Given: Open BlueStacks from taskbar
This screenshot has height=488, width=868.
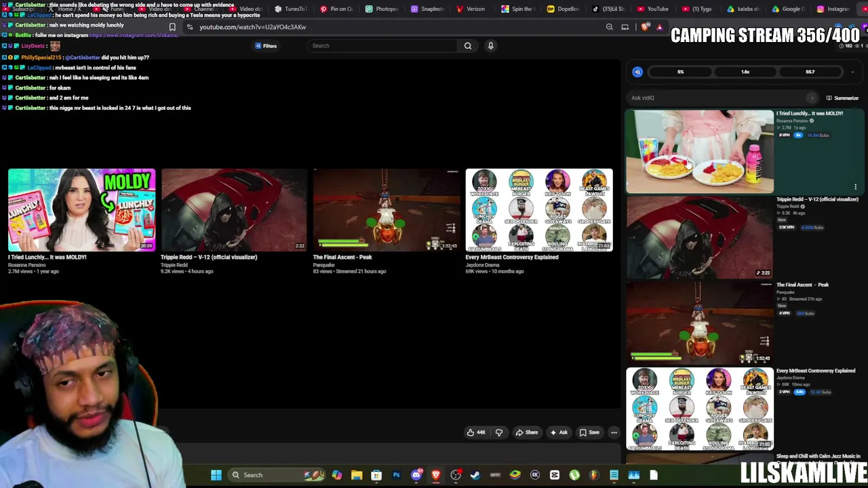Looking at the screenshot, I should pos(515,475).
